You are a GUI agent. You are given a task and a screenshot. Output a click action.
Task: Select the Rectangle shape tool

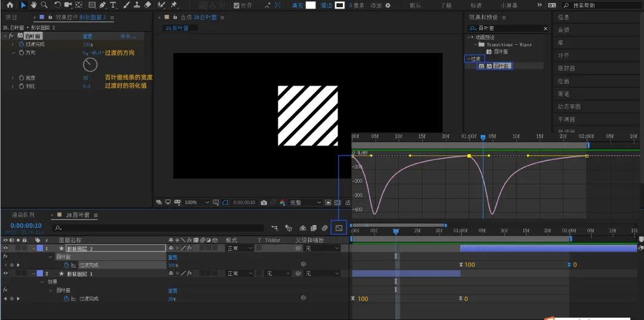[92, 5]
